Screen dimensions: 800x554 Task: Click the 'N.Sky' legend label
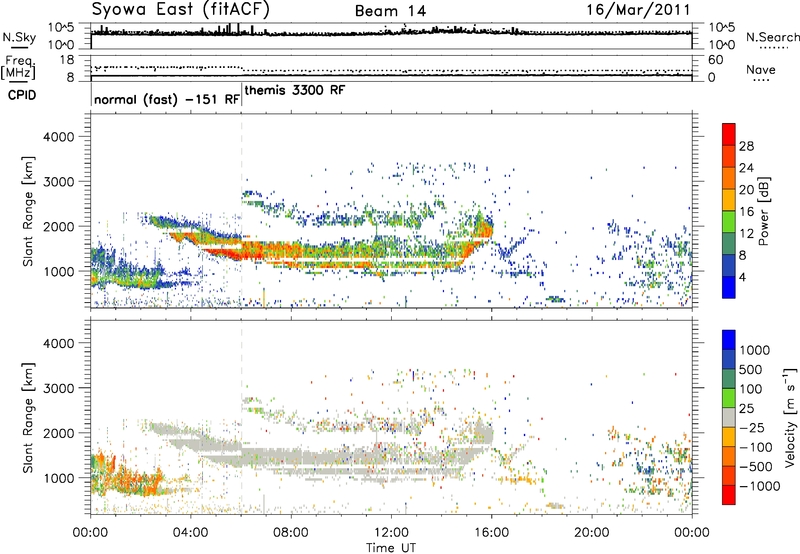[19, 37]
